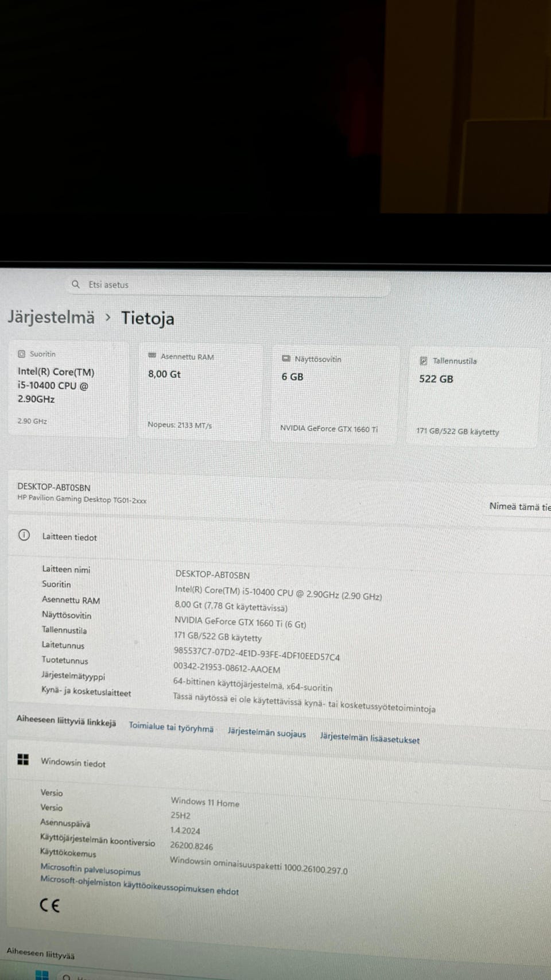This screenshot has height=980, width=551.
Task: Click the Nimeä tämä tietokone rename button
Action: click(519, 506)
